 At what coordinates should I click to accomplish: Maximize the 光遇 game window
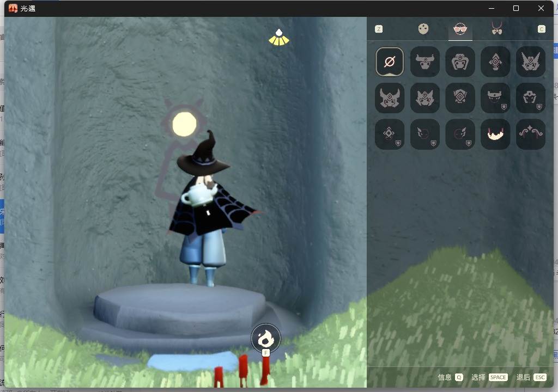[515, 8]
